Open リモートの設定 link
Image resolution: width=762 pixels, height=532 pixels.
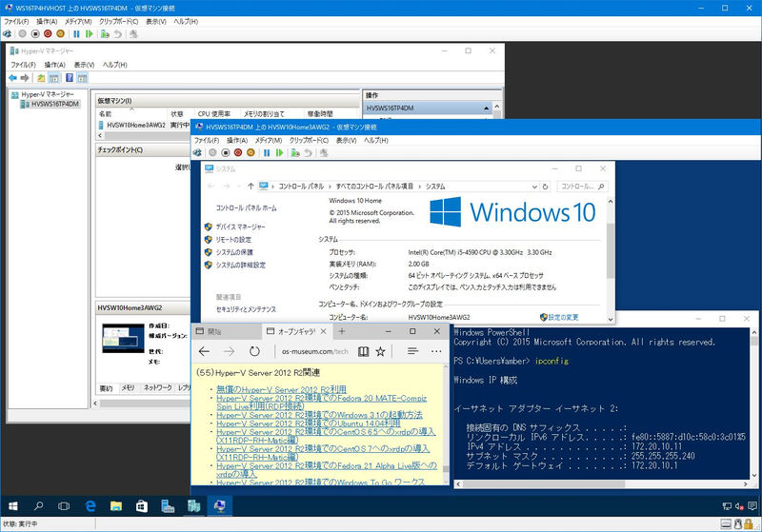click(x=233, y=239)
